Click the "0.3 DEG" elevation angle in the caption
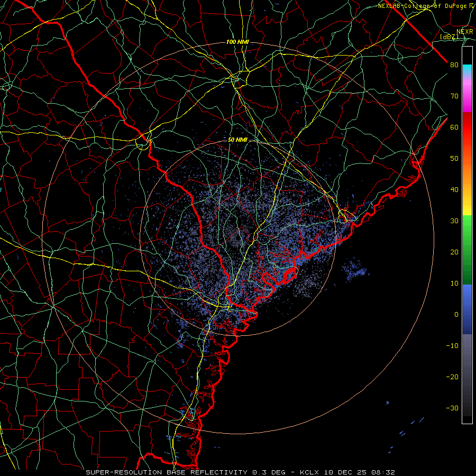Image resolution: width=476 pixels, height=476 pixels. [x=269, y=472]
